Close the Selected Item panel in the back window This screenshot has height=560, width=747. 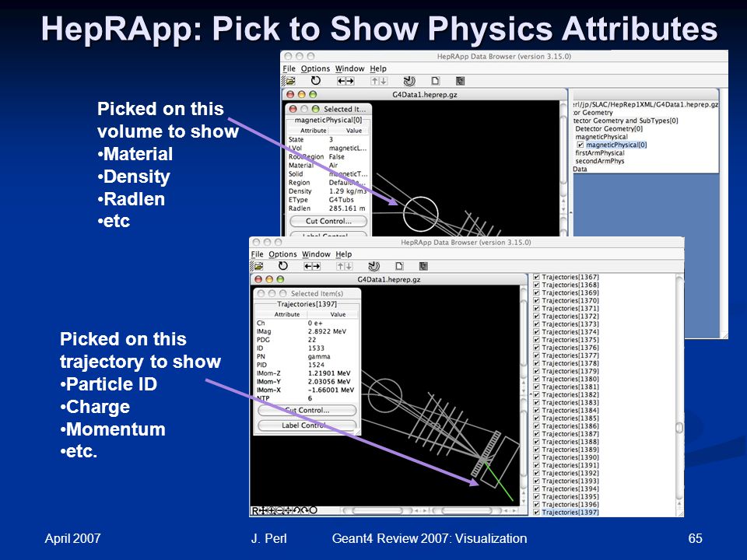pyautogui.click(x=293, y=109)
